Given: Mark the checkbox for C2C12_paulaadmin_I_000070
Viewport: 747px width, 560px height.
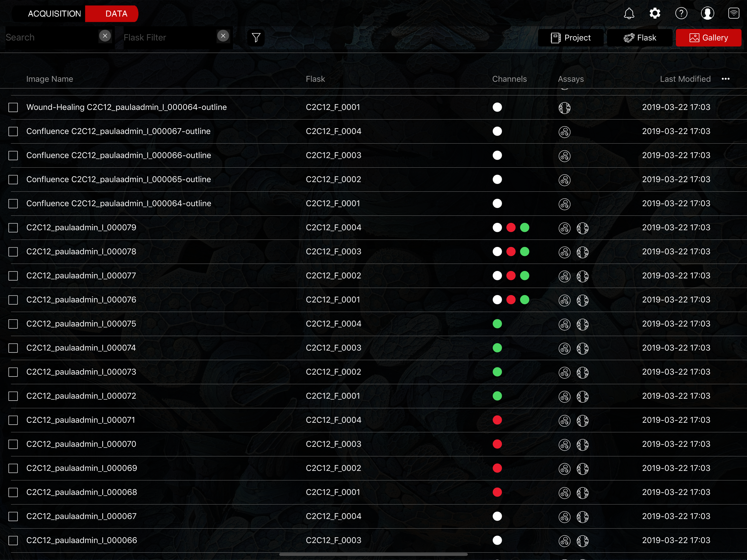Looking at the screenshot, I should (13, 444).
